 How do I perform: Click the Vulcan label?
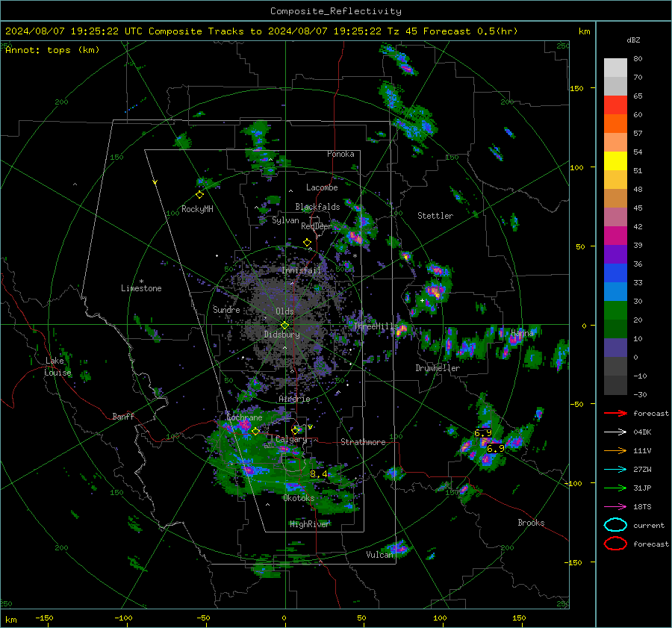pos(379,555)
